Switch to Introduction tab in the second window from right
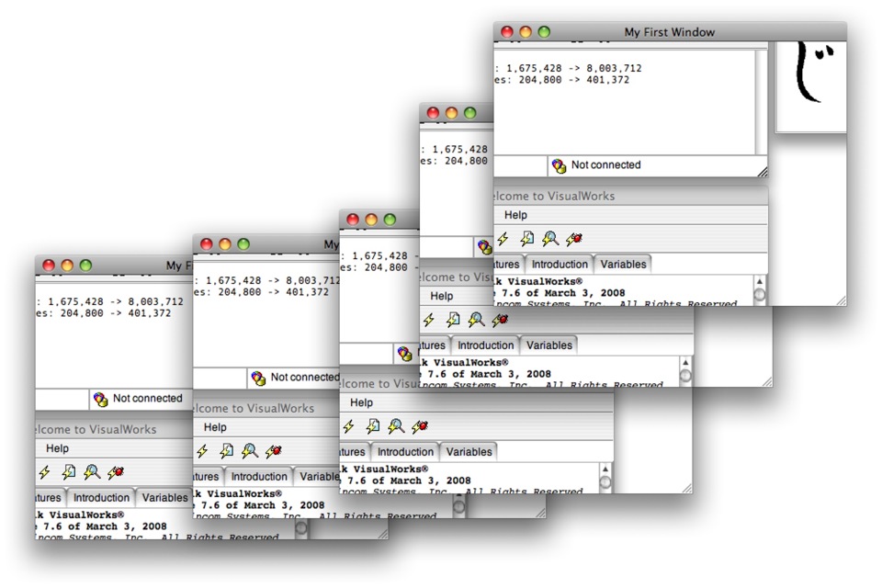 point(485,345)
